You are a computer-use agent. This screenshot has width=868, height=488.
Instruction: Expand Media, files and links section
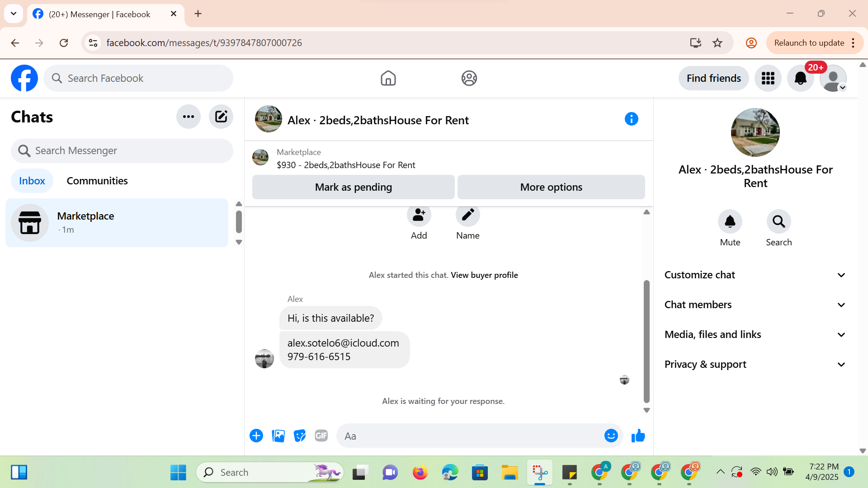755,334
